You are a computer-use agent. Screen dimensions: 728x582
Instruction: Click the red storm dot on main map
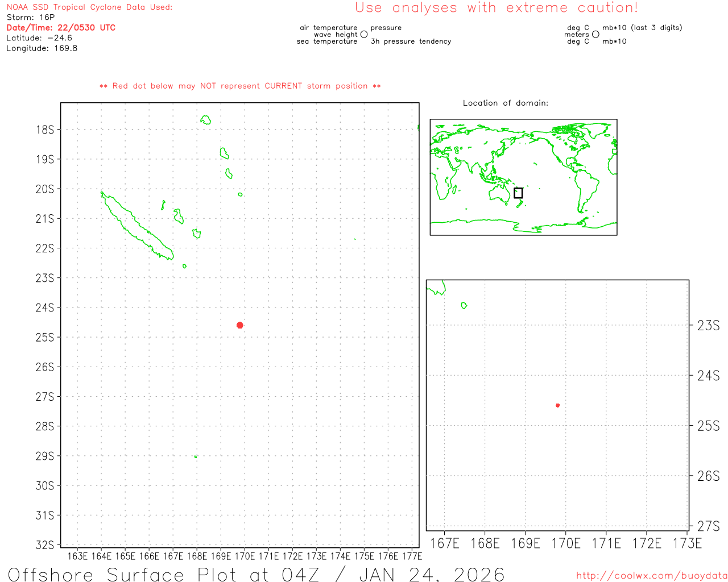pos(240,325)
